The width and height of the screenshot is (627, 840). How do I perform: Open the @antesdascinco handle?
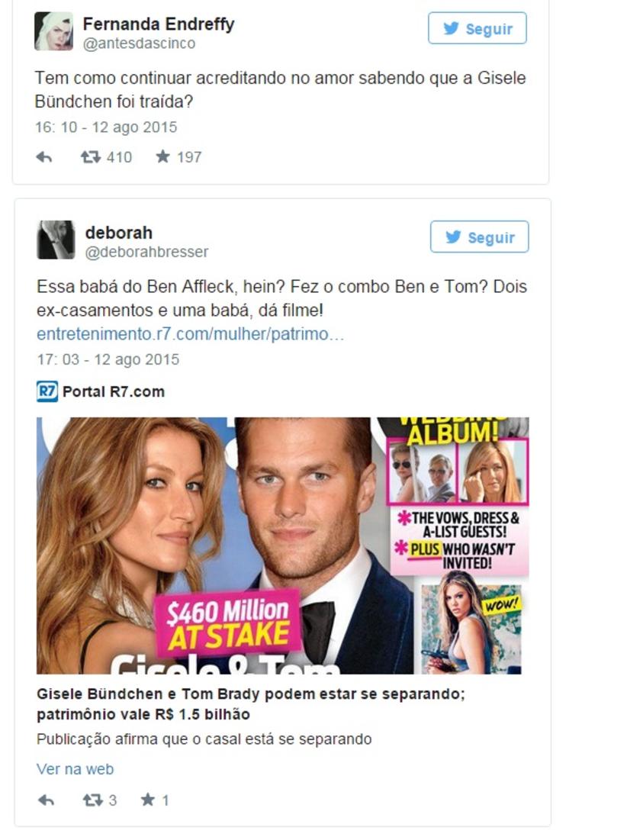click(x=140, y=43)
